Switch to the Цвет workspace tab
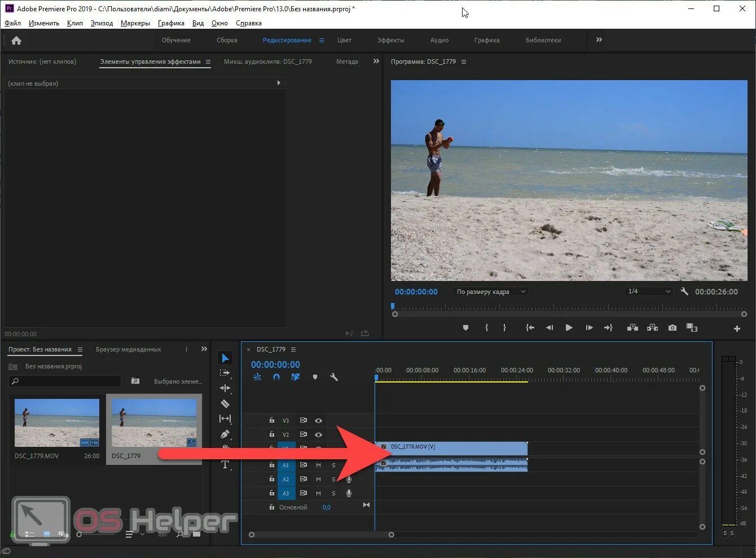This screenshot has height=558, width=756. (x=344, y=40)
